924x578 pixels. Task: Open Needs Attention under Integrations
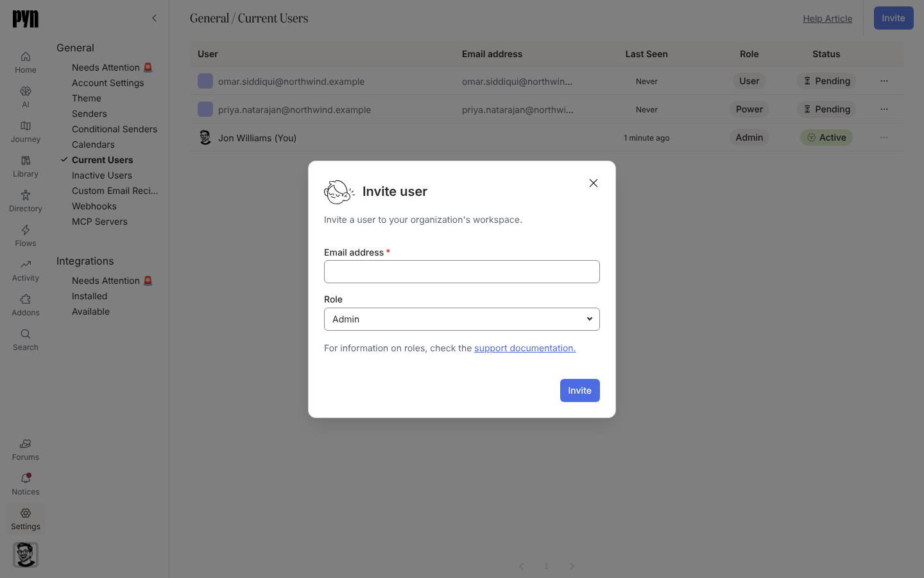(112, 281)
